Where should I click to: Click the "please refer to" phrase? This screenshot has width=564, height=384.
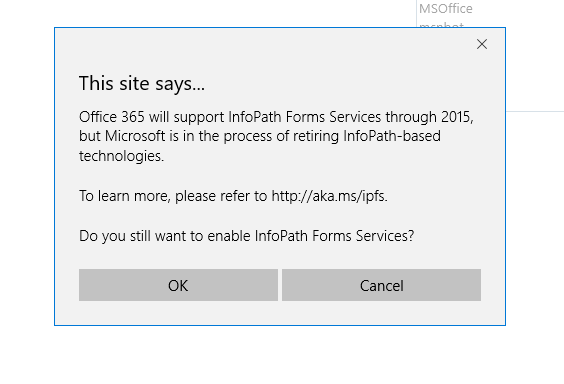[221, 196]
